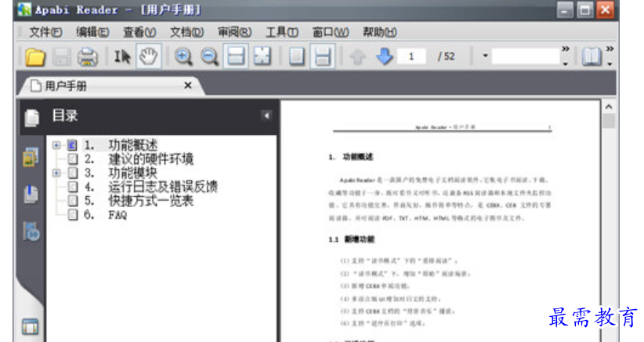Select 3. 功能模块 in contents
The width and height of the screenshot is (644, 342).
(121, 173)
